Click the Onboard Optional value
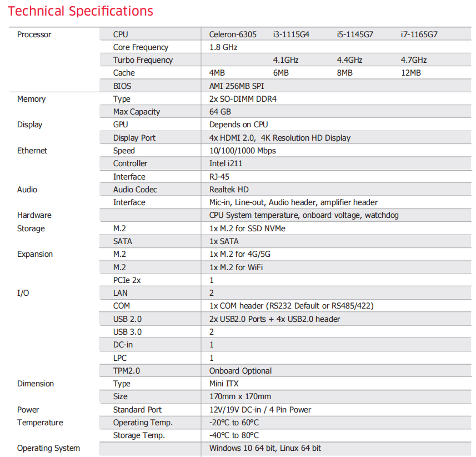 [240, 371]
